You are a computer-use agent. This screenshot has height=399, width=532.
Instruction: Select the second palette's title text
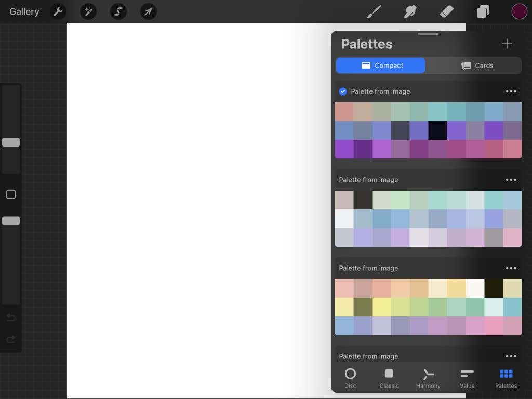[368, 180]
